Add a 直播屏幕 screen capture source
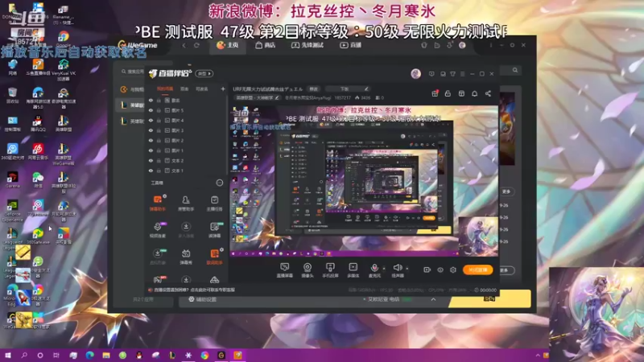 tap(284, 270)
